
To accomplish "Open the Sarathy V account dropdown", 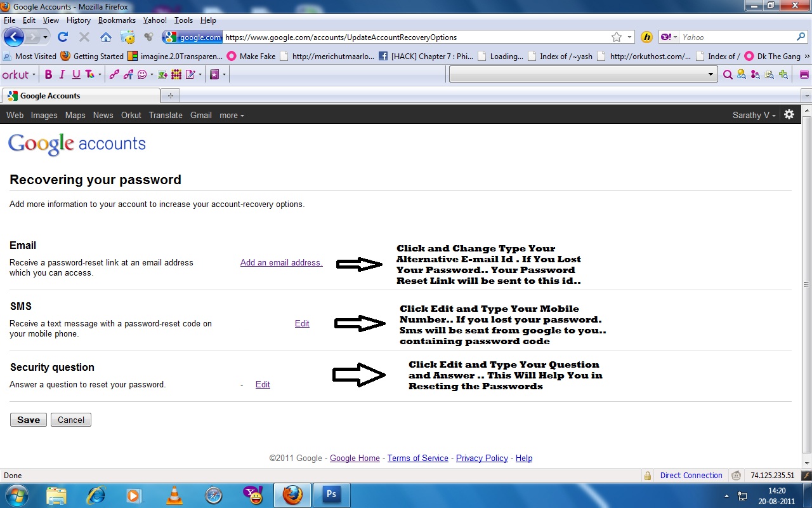I will 754,115.
